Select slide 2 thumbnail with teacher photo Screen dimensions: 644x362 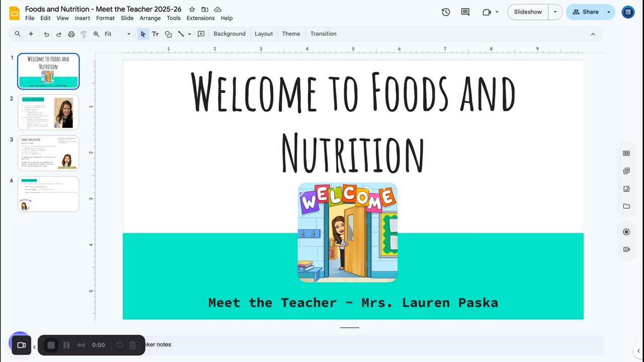(48, 112)
